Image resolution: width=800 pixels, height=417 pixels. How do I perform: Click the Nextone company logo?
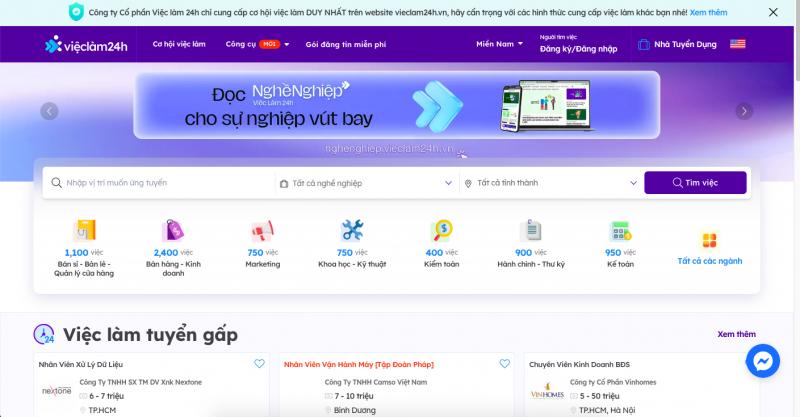[x=57, y=391]
